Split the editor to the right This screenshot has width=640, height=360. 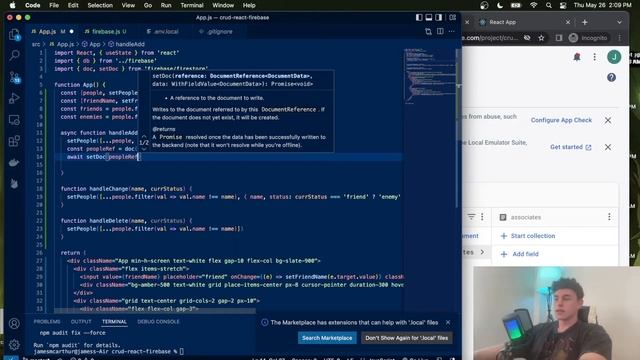(x=440, y=31)
